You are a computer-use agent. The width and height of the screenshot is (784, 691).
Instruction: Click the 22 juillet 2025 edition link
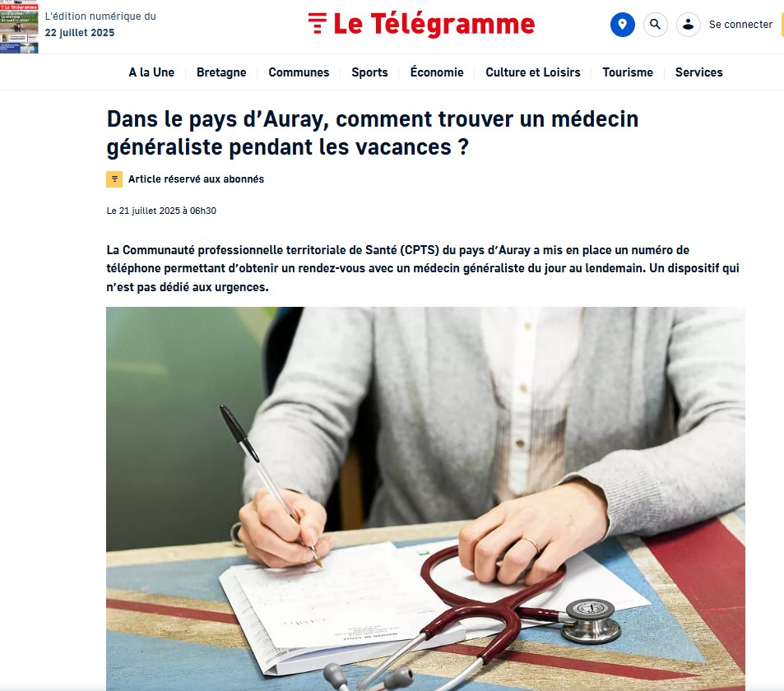pos(80,33)
